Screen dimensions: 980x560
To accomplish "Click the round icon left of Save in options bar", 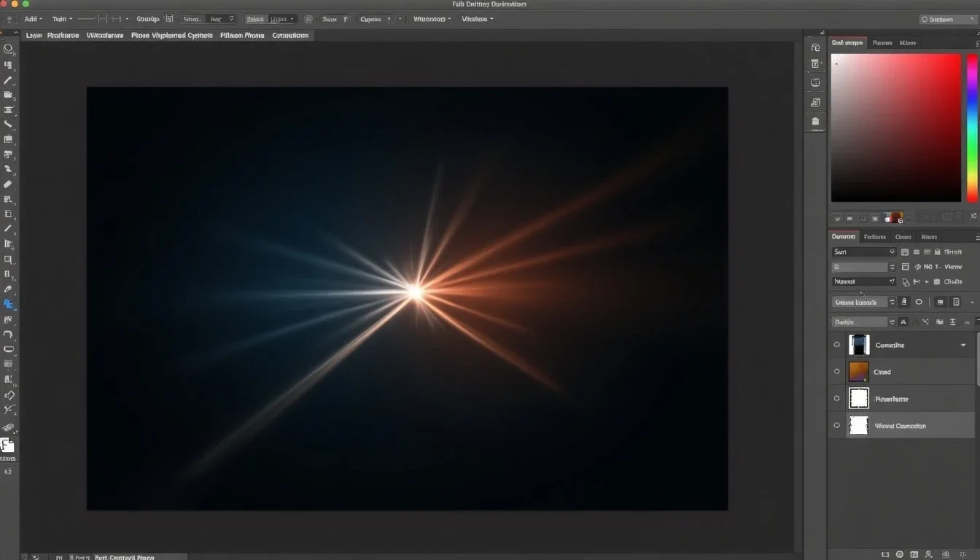I will coord(308,19).
